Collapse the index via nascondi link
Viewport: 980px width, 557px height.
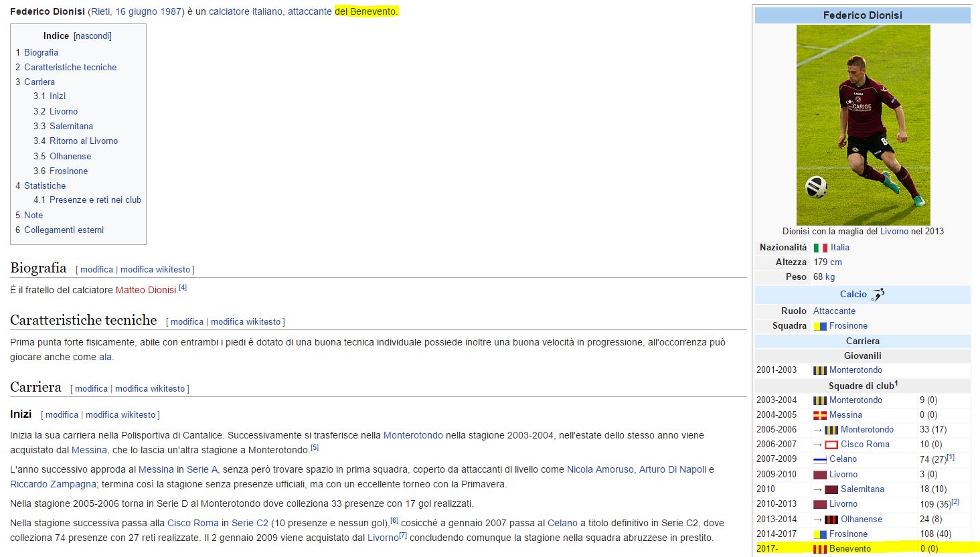point(92,36)
